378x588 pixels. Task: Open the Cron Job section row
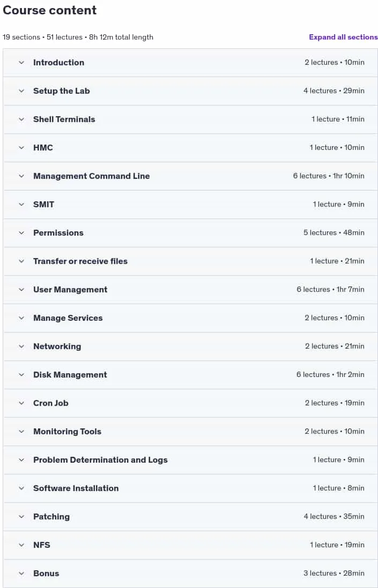click(x=190, y=403)
